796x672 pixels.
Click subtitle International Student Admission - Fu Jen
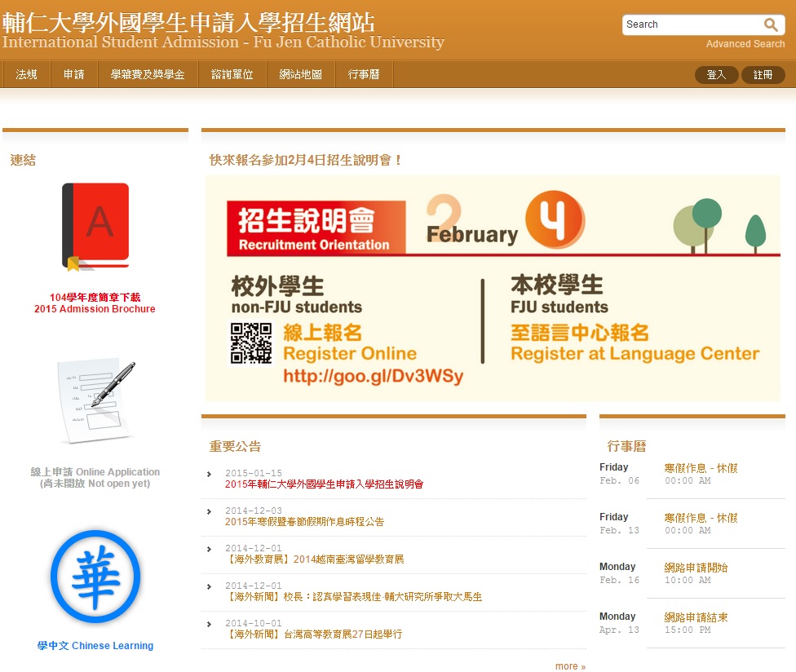tap(223, 42)
